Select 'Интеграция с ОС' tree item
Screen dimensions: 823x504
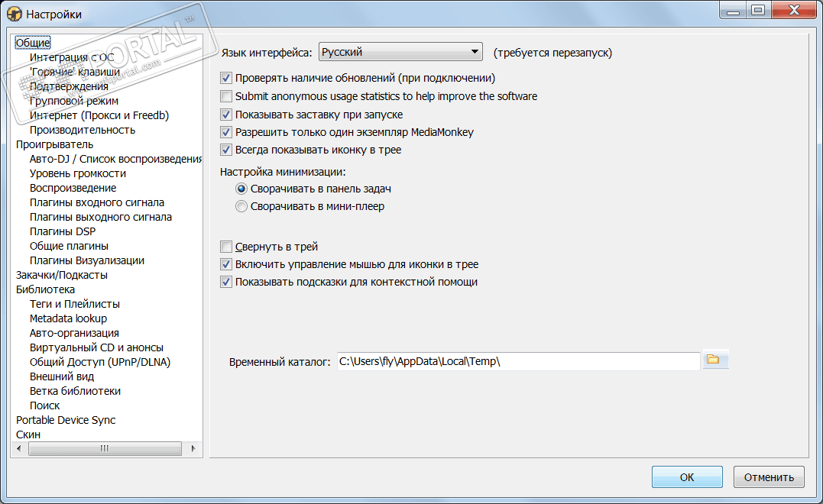pyautogui.click(x=72, y=57)
